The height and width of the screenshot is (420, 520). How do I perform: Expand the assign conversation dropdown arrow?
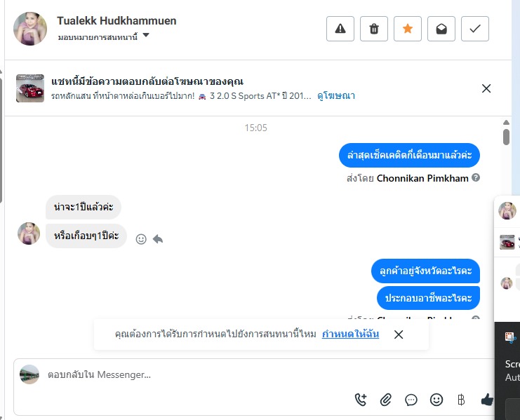point(146,35)
